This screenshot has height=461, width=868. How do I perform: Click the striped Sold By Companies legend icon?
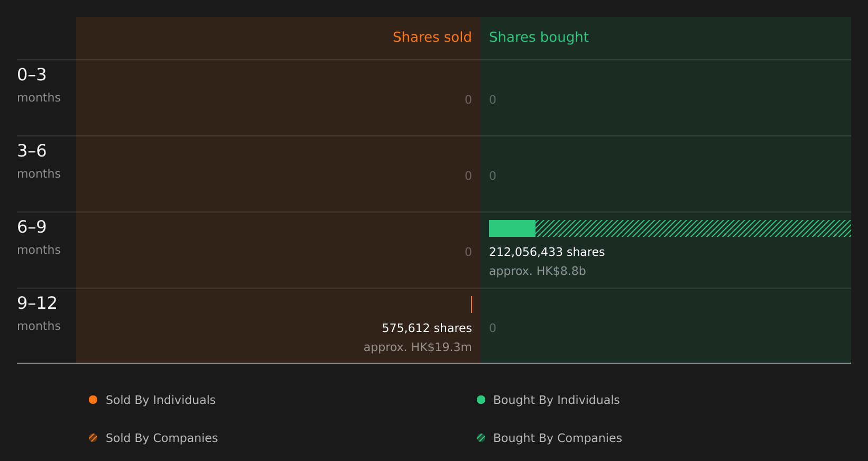point(93,438)
